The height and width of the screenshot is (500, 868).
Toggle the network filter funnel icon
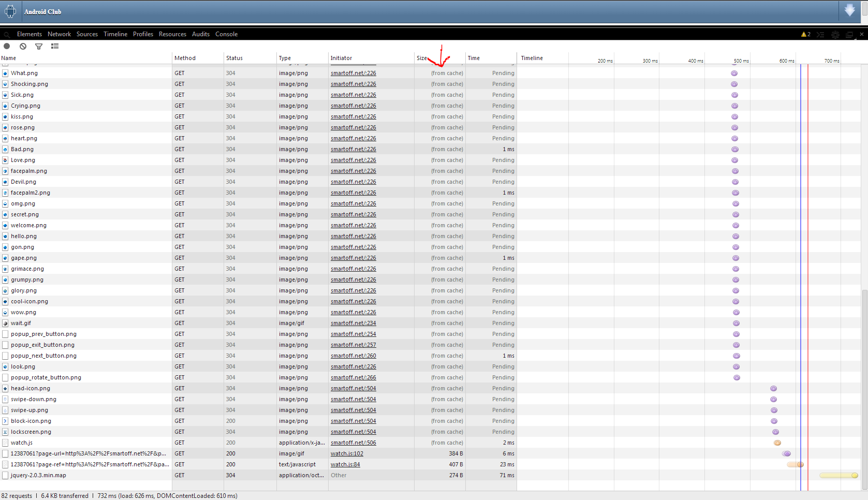pos(39,46)
